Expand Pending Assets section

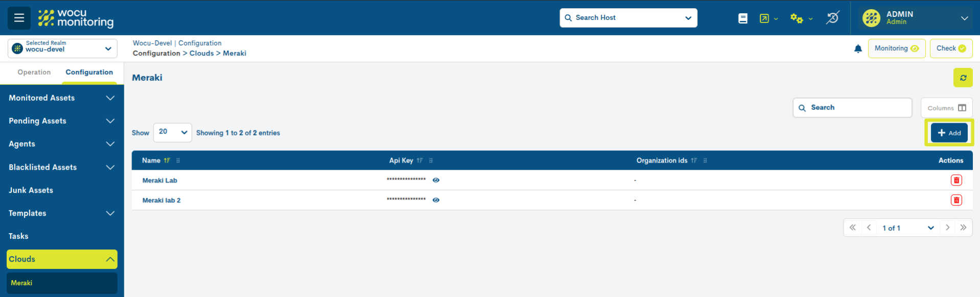[62, 121]
